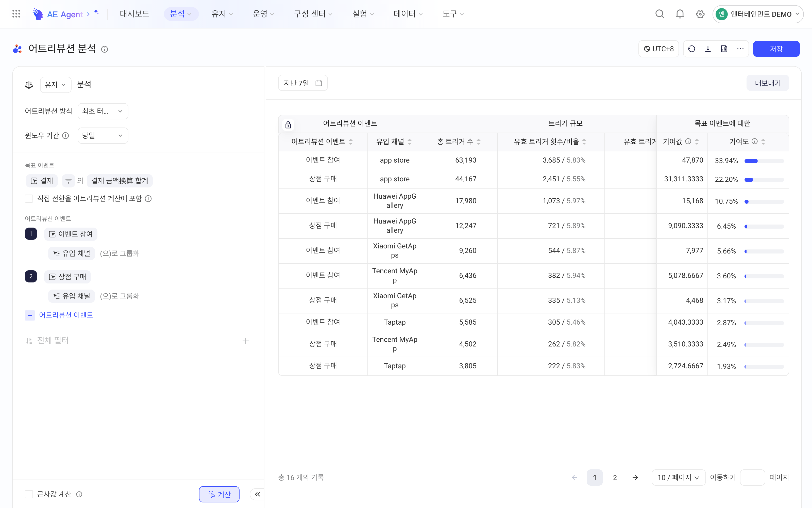Click the plus icon for 전체 필터
This screenshot has height=508, width=812.
click(x=246, y=341)
